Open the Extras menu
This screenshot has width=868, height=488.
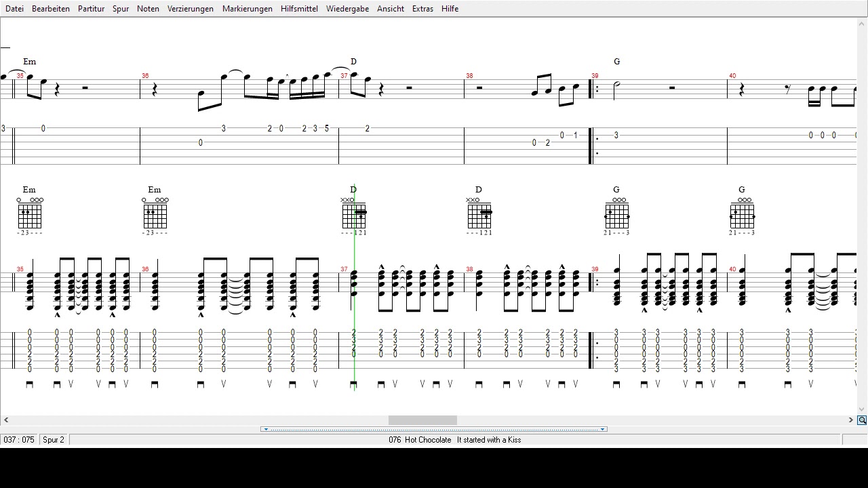point(422,9)
